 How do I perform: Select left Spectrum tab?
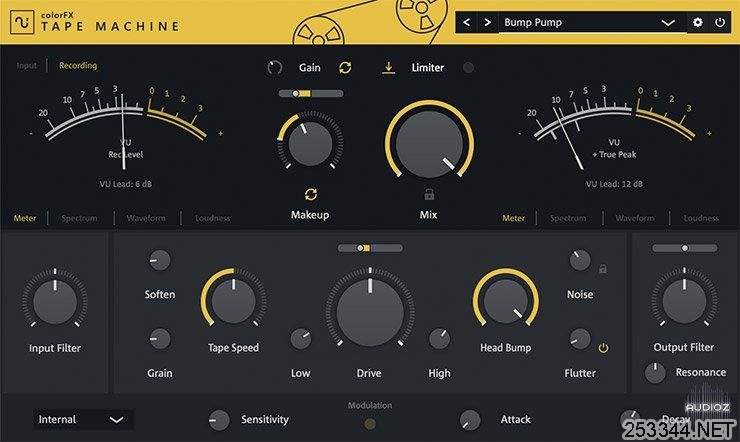tap(79, 218)
